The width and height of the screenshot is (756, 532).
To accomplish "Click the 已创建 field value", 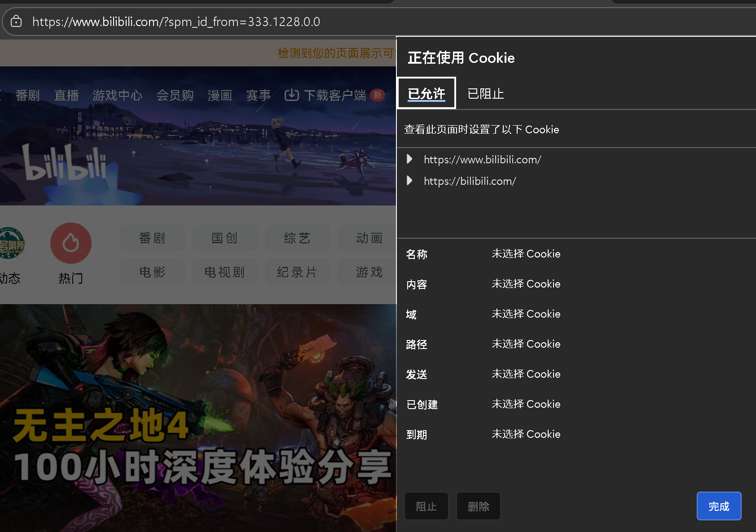I will (526, 404).
